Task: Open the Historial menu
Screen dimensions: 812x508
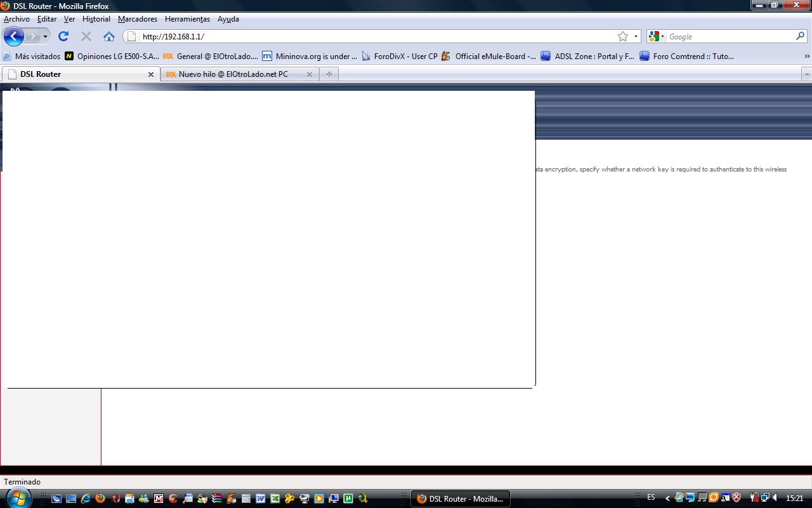Action: 96,19
